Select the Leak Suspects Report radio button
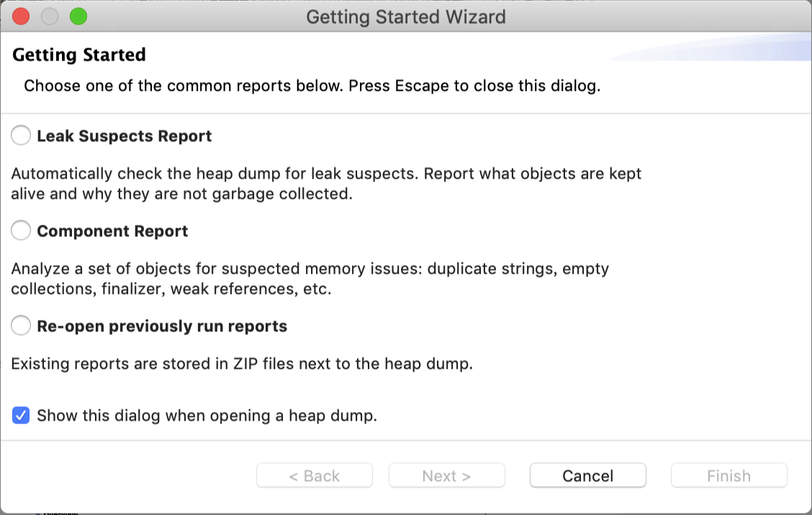Image resolution: width=812 pixels, height=515 pixels. coord(22,135)
